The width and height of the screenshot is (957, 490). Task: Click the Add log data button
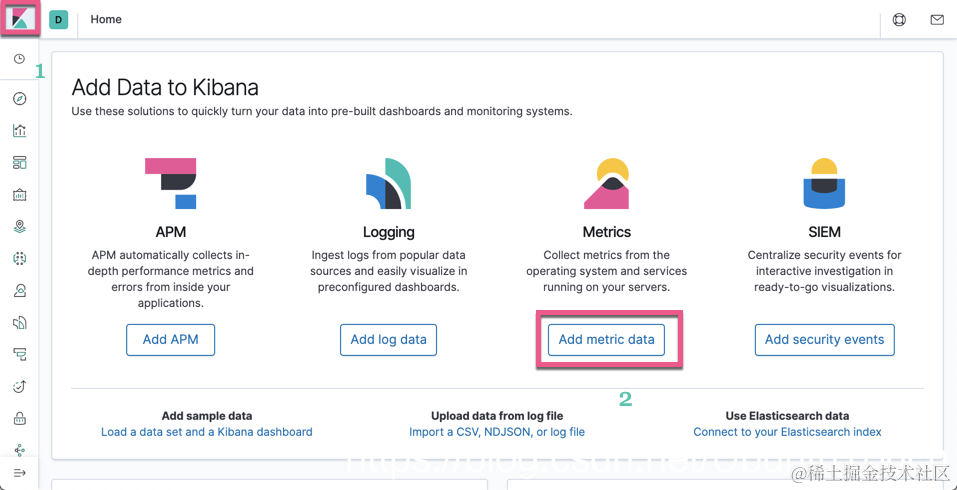[x=388, y=340]
